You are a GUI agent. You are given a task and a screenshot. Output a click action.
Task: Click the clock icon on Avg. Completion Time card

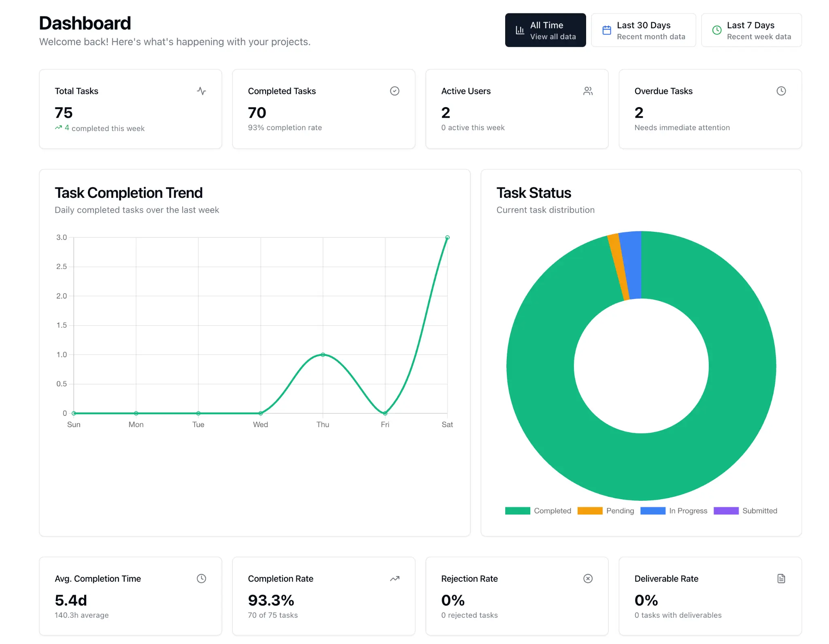[202, 578]
